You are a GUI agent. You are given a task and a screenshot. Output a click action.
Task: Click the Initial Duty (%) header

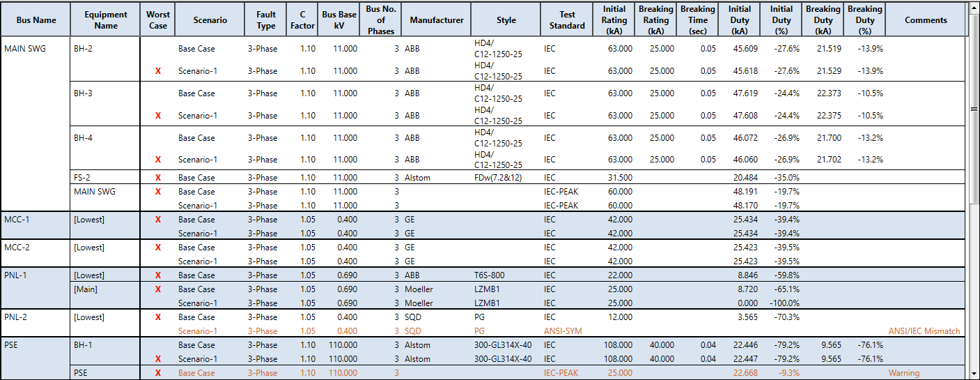click(781, 20)
